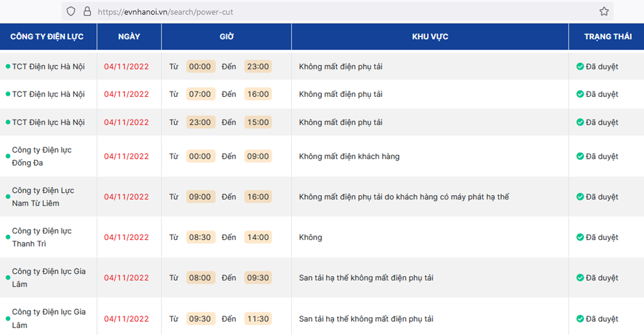Click Không mất điện phụ tải in the 00:00–23:00 row

click(340, 67)
